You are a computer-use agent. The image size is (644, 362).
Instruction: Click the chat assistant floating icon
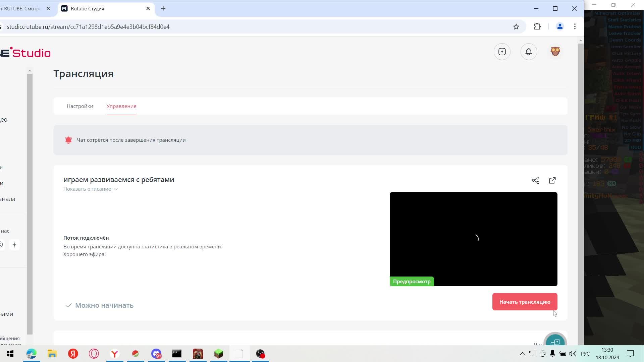(x=557, y=340)
